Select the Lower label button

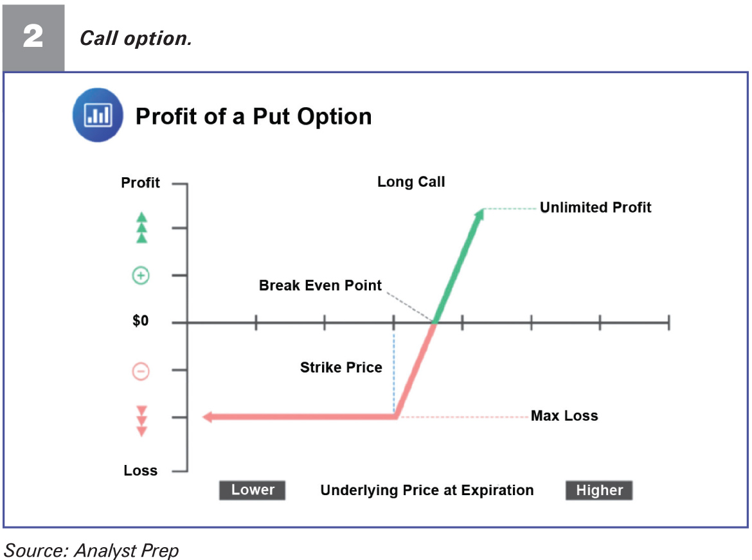[252, 490]
